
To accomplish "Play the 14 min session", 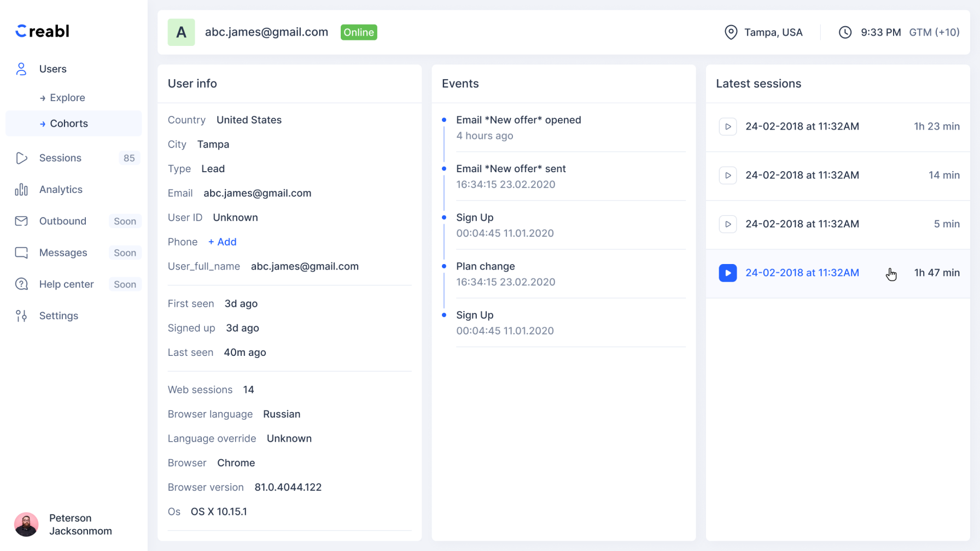I will click(x=727, y=175).
